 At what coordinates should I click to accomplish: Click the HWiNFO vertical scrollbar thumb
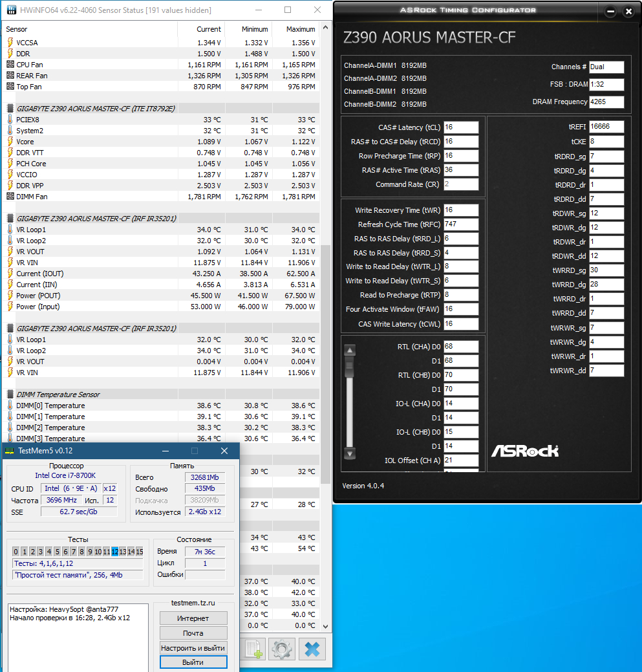[325, 364]
